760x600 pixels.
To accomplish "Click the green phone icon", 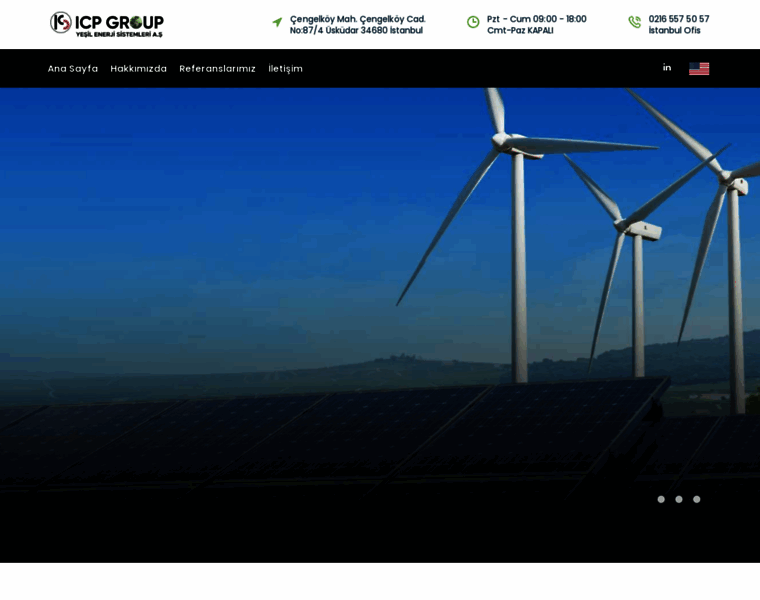I will [634, 22].
